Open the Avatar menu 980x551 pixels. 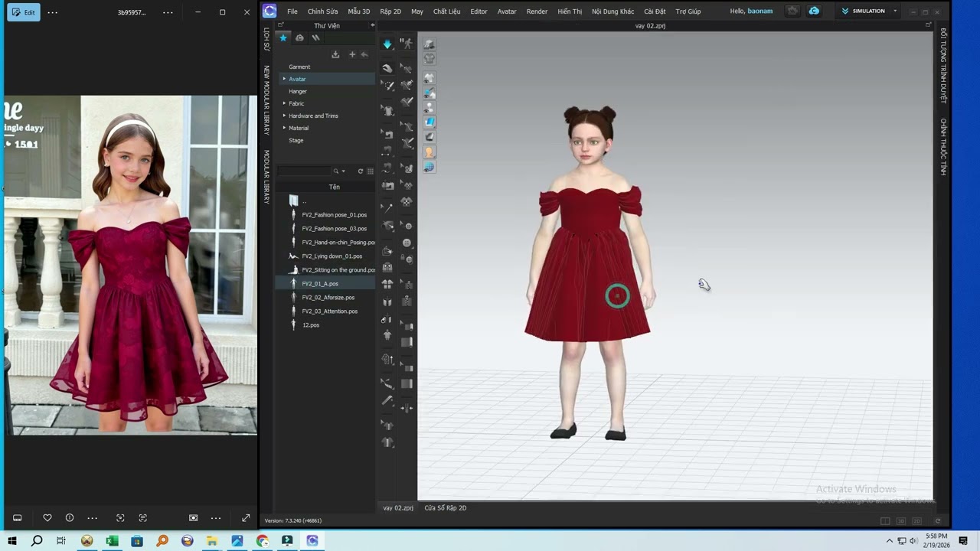pos(507,11)
